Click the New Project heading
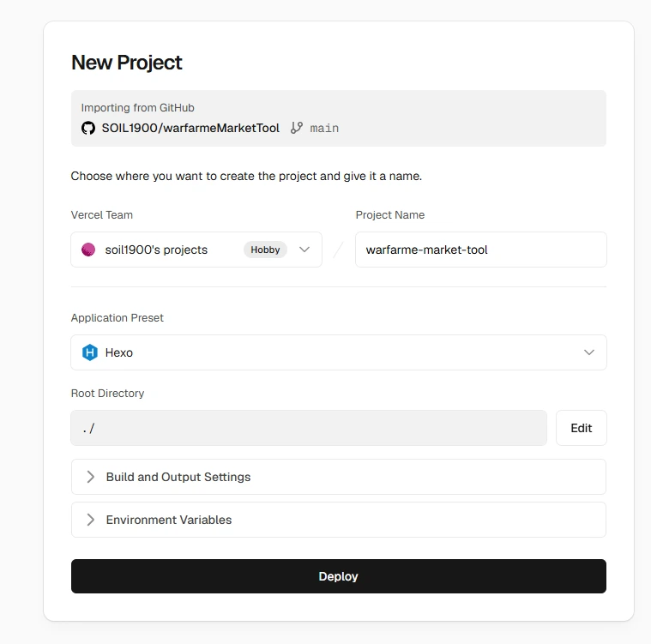651x644 pixels. pyautogui.click(x=127, y=63)
